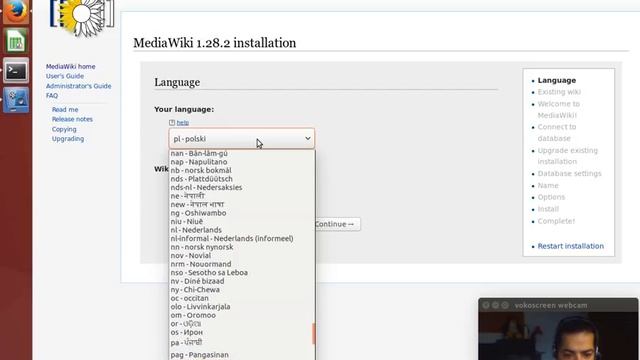This screenshot has width=640, height=360.
Task: Choose nds - Plattdüütsch option
Action: (x=242, y=179)
